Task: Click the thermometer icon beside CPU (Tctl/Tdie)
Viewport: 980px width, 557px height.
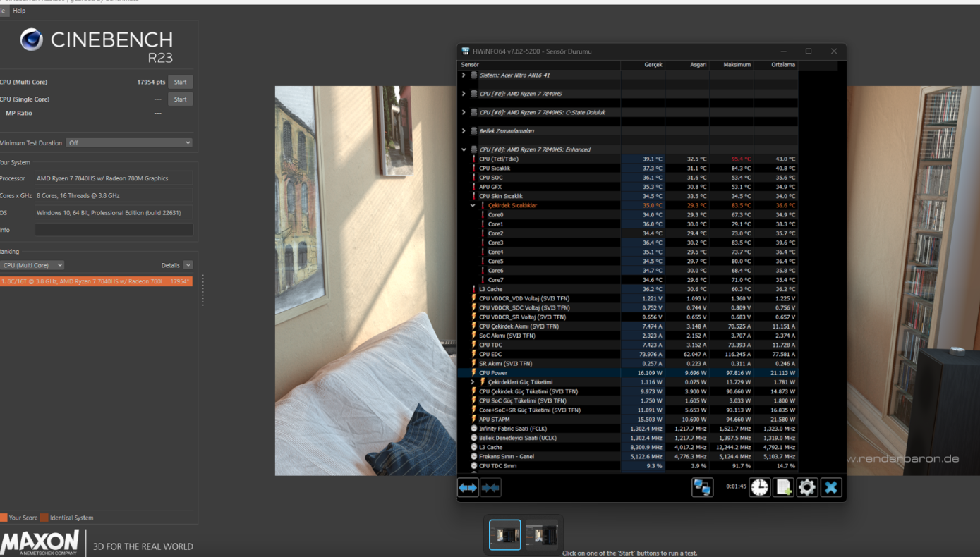Action: 474,159
